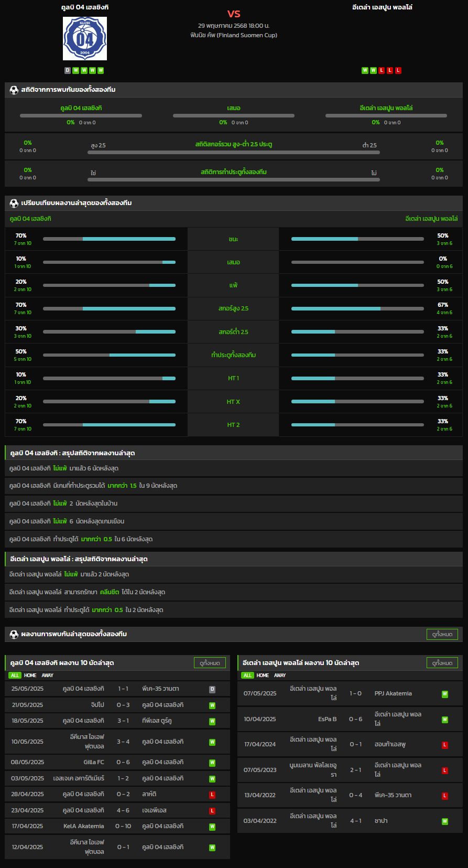
Task: Open view-all button for the right team's last 10 results
Action: coord(442,663)
